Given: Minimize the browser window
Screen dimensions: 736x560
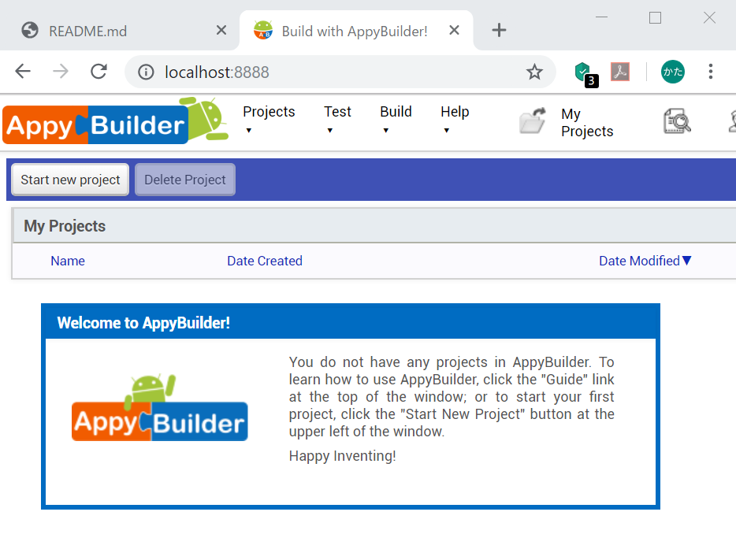Looking at the screenshot, I should (x=601, y=17).
